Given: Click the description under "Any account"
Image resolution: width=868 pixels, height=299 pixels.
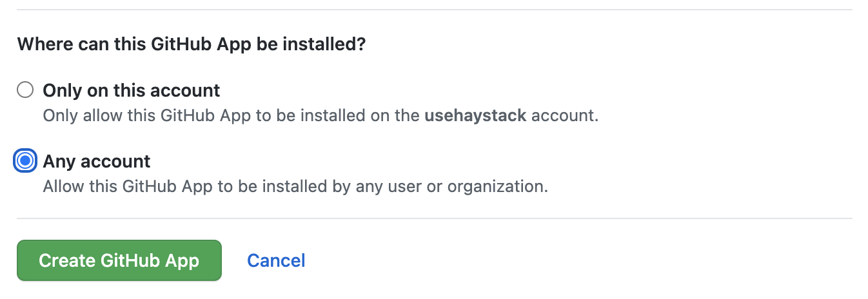Looking at the screenshot, I should (295, 187).
